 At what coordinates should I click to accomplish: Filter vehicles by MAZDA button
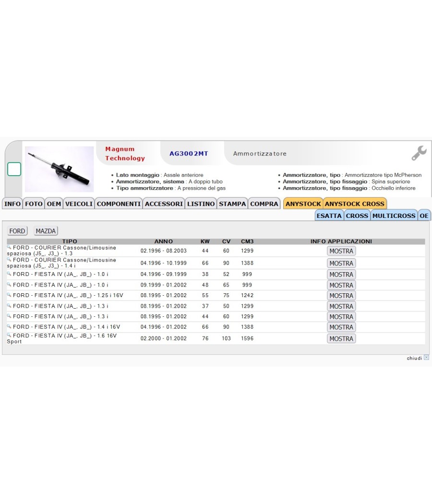pyautogui.click(x=46, y=231)
